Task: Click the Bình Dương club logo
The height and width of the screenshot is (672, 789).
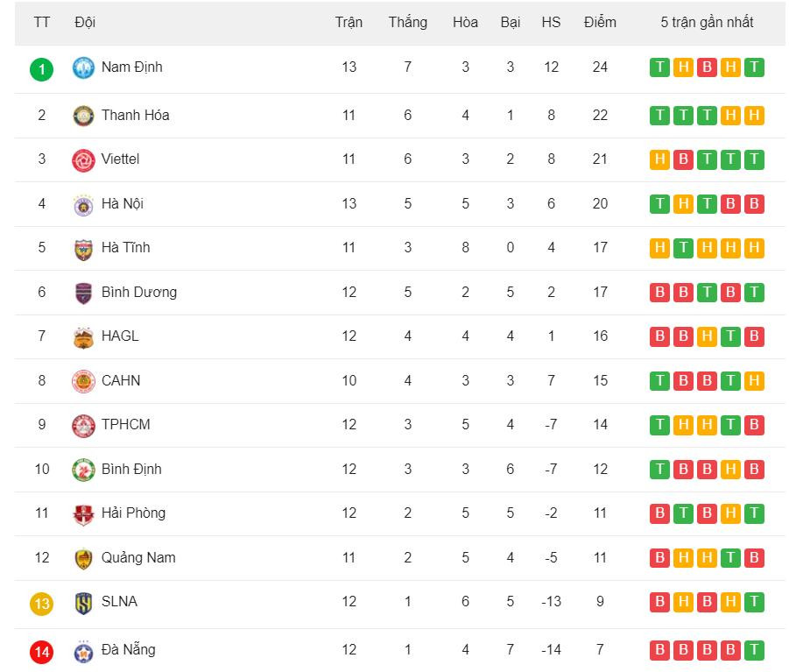Action: coord(83,293)
